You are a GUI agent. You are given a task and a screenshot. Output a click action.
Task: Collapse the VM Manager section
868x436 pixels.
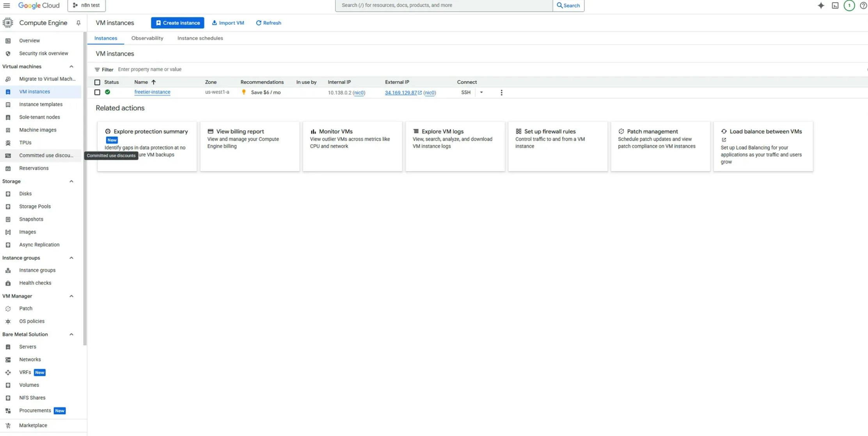tap(71, 296)
